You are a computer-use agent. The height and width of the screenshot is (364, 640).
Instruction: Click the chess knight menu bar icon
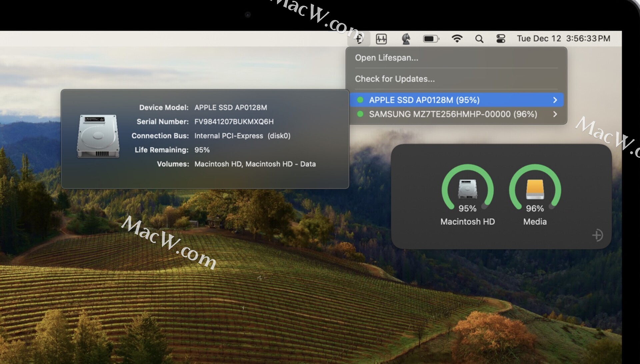coord(406,39)
